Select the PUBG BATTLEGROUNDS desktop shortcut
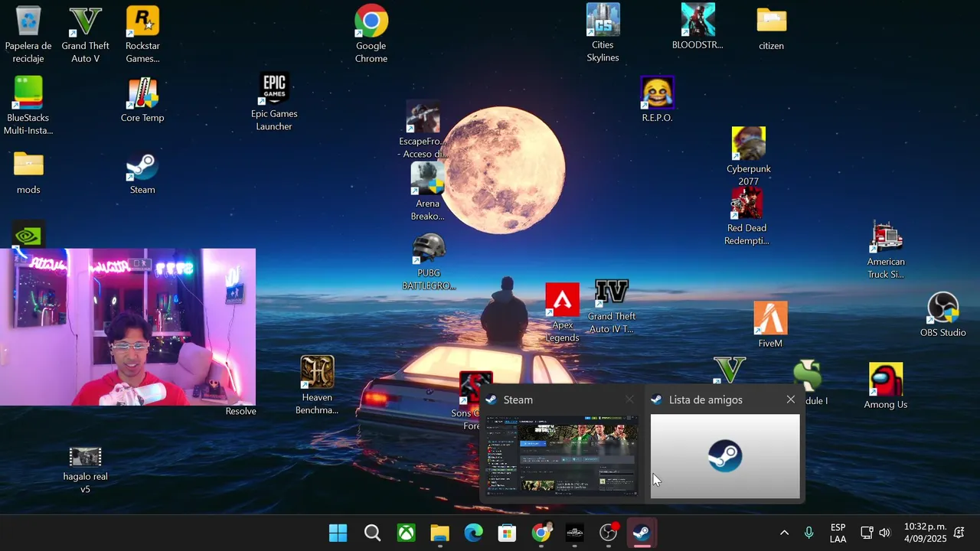Viewport: 980px width, 551px height. (x=429, y=262)
